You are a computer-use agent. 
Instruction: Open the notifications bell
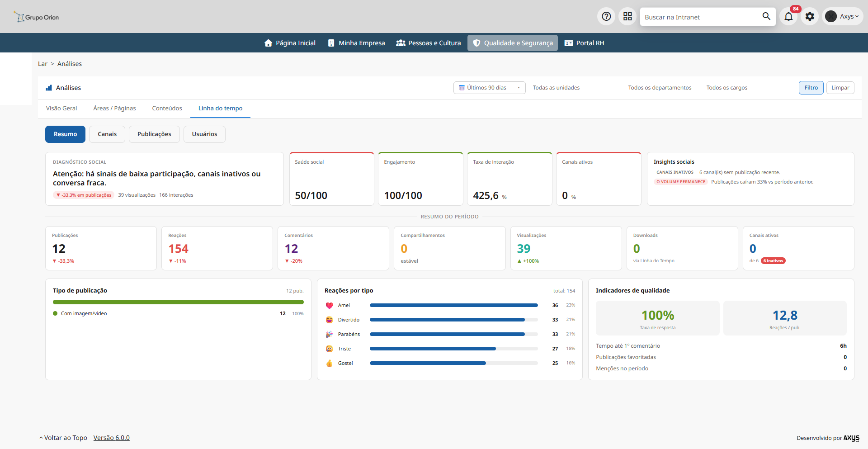pyautogui.click(x=788, y=17)
